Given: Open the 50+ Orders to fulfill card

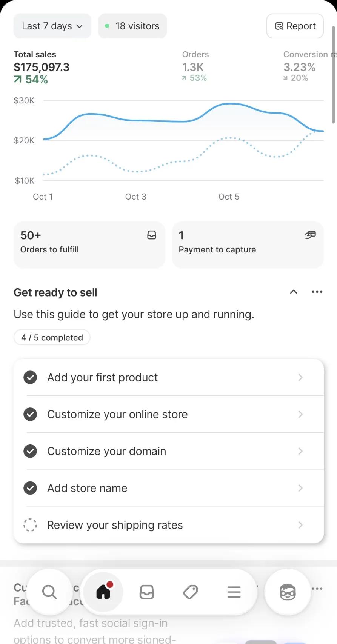Looking at the screenshot, I should coord(89,244).
